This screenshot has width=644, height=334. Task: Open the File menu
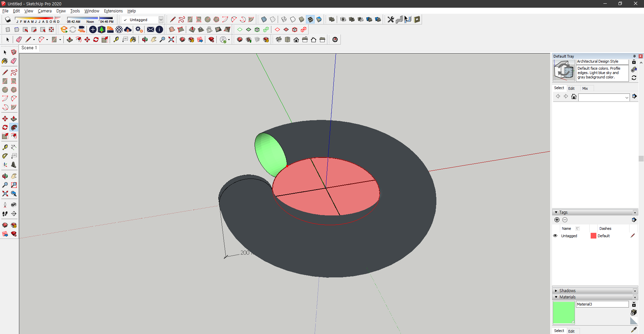pos(5,11)
